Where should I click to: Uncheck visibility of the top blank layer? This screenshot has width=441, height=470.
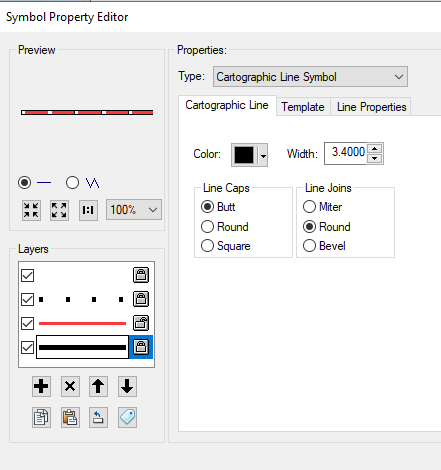pyautogui.click(x=27, y=275)
